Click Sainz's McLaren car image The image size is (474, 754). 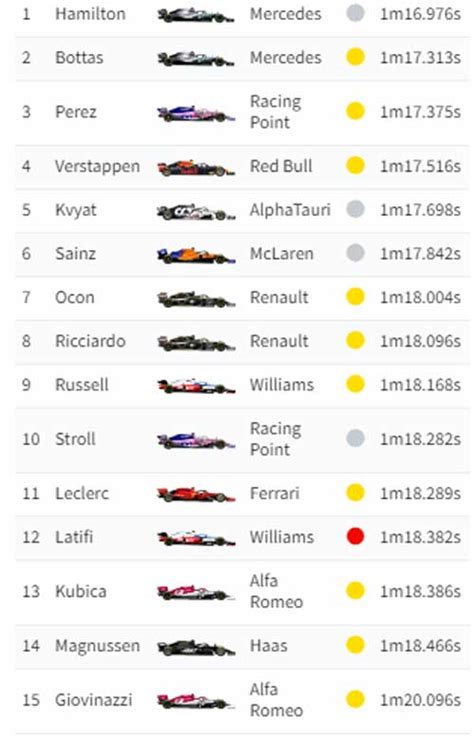(196, 255)
